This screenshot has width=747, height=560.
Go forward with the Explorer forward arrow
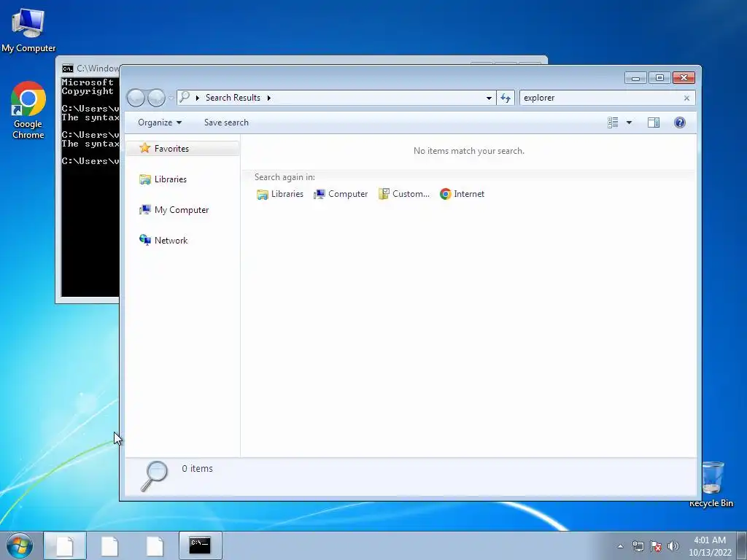[156, 98]
